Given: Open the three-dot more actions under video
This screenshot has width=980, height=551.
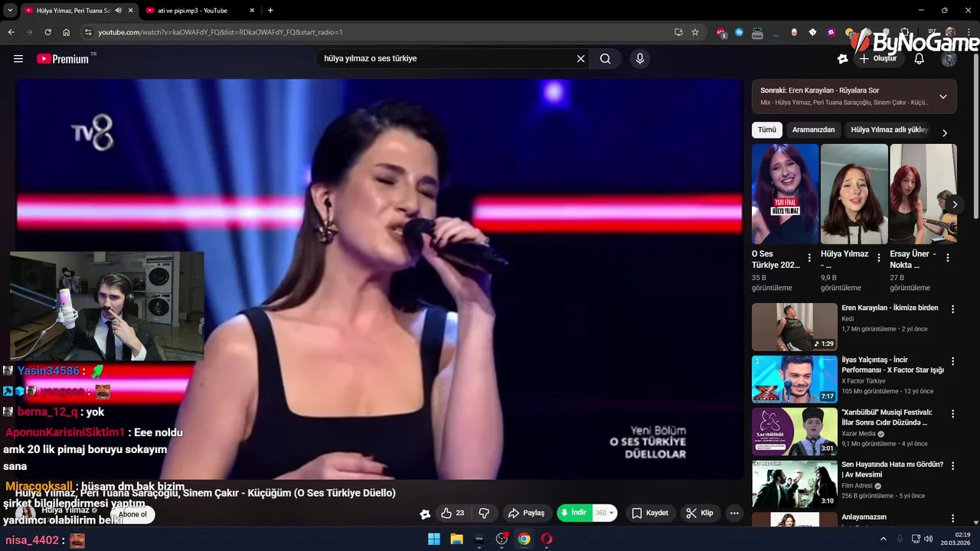Looking at the screenshot, I should [734, 513].
